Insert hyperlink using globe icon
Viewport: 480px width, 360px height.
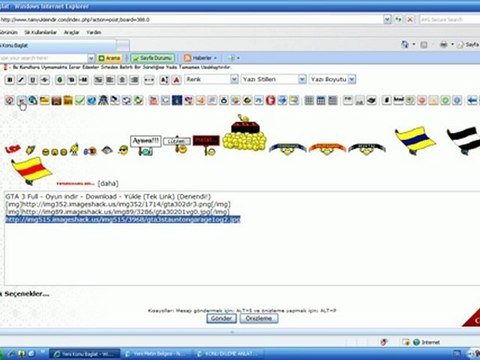33,100
